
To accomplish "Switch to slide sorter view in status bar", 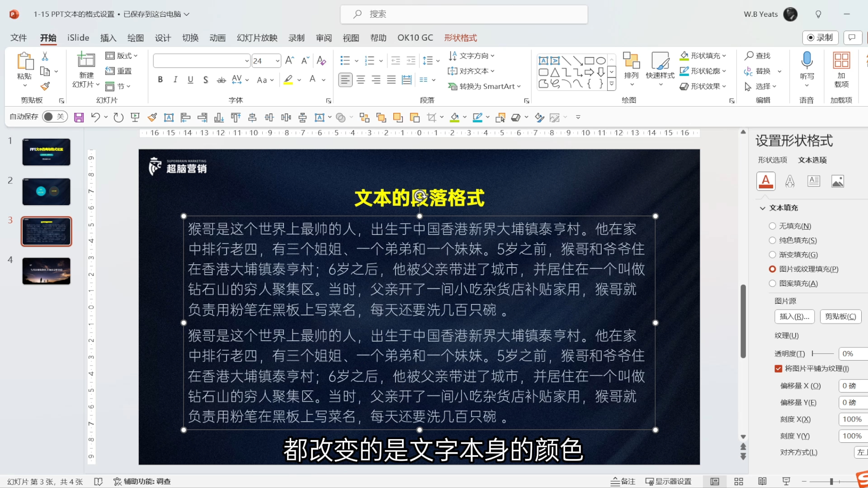I will point(739,481).
